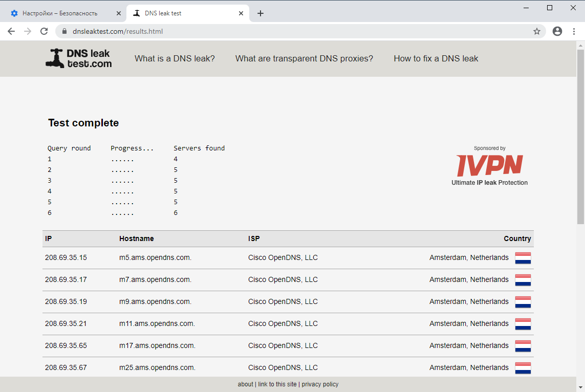
Task: Open 'What are transparent DNS proxies?' link
Action: [x=304, y=58]
